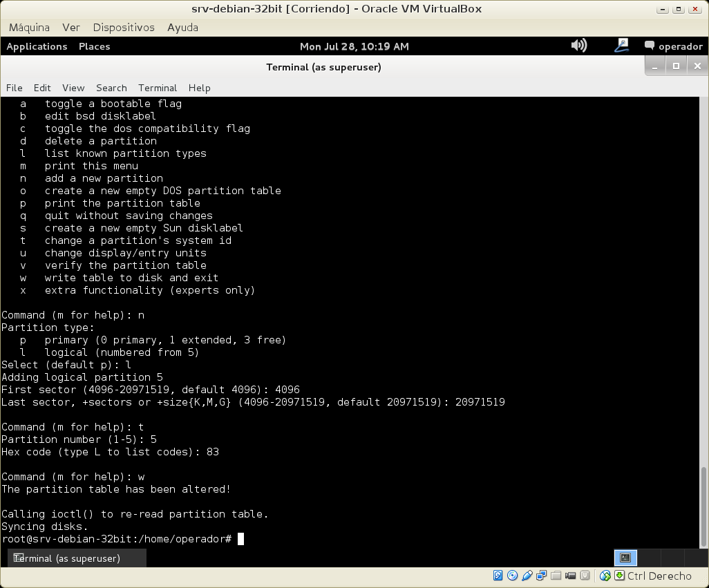The image size is (709, 588).
Task: Click the Terminal (as superuser) taskbar button
Action: [x=66, y=558]
